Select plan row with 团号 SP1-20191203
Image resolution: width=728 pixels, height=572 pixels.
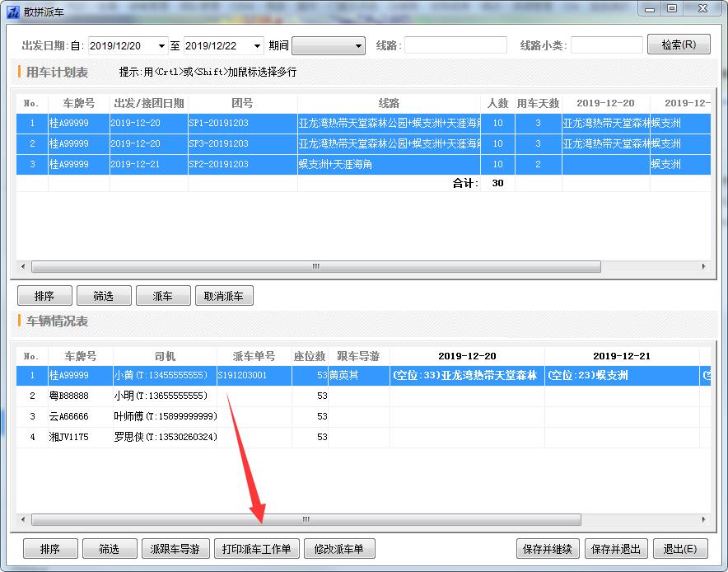click(x=363, y=123)
